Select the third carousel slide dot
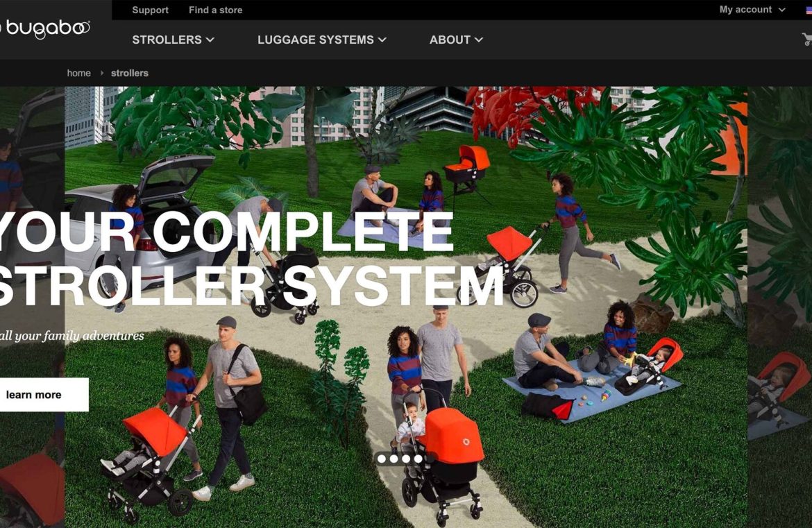This screenshot has height=528, width=812. pos(406,459)
